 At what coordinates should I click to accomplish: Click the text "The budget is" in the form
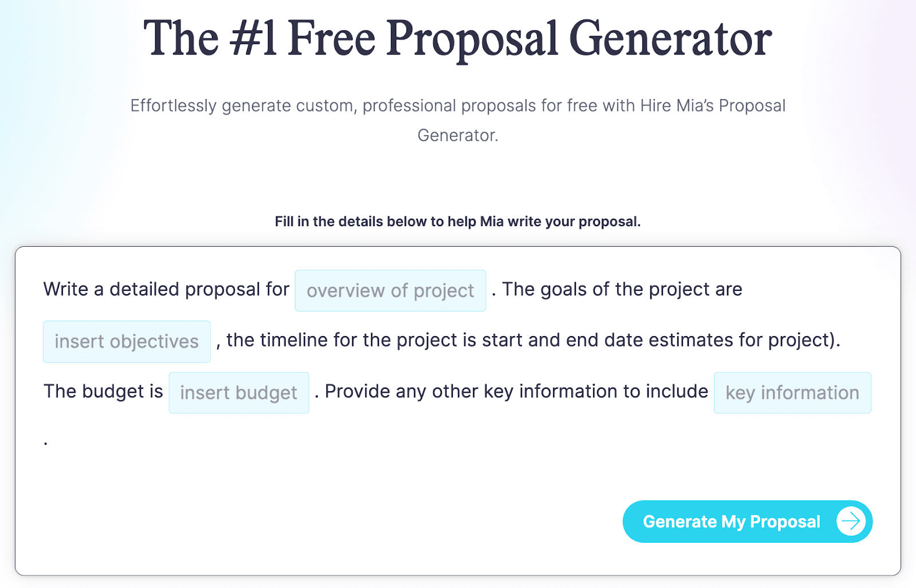103,392
